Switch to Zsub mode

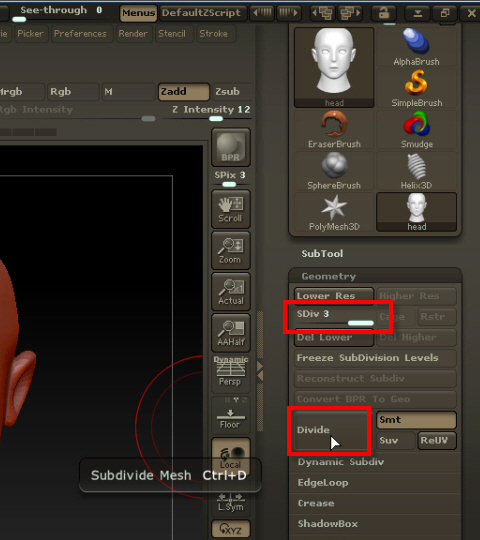pyautogui.click(x=232, y=92)
